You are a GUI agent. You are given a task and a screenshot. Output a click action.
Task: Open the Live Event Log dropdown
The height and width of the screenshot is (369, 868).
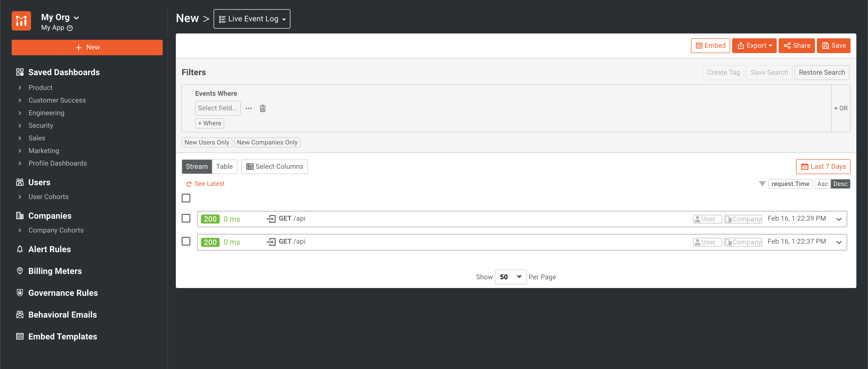252,19
